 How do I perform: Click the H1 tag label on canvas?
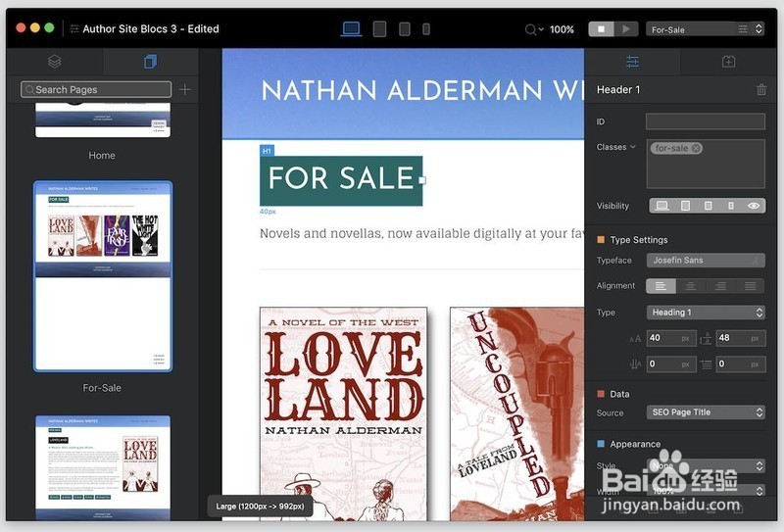click(267, 151)
